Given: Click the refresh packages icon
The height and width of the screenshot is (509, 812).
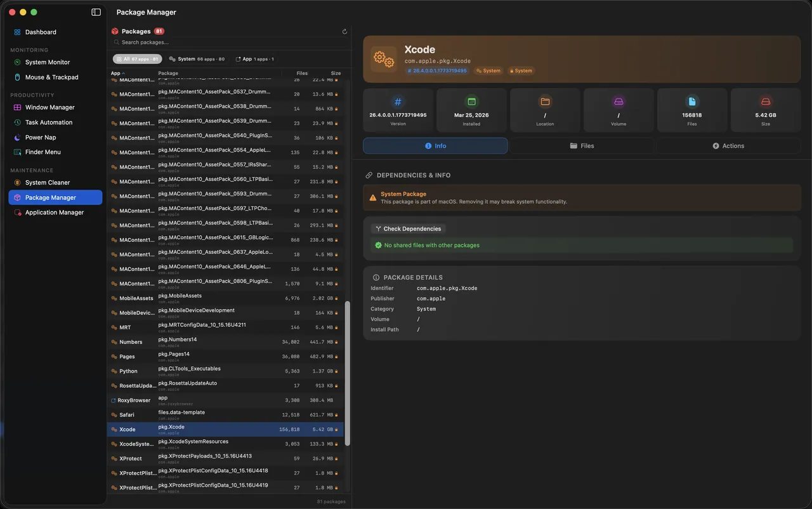Looking at the screenshot, I should (344, 31).
